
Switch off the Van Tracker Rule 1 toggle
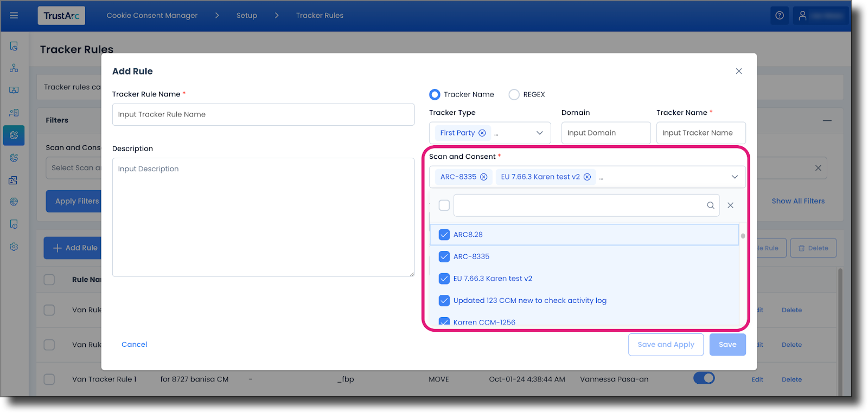click(x=704, y=378)
